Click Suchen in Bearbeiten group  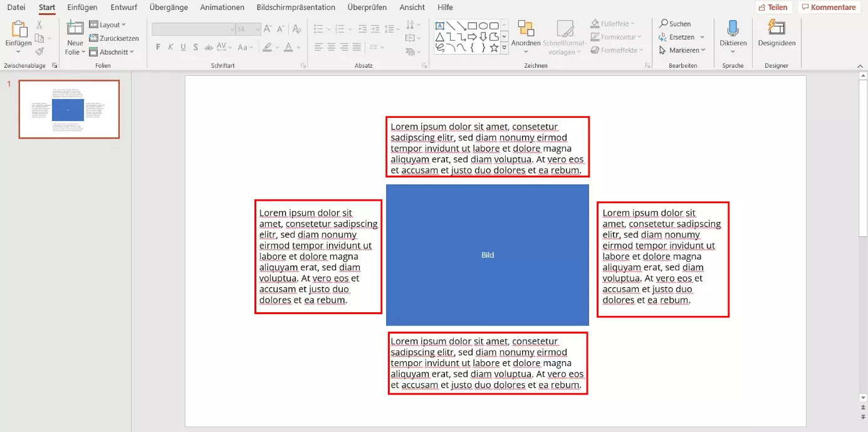(674, 24)
